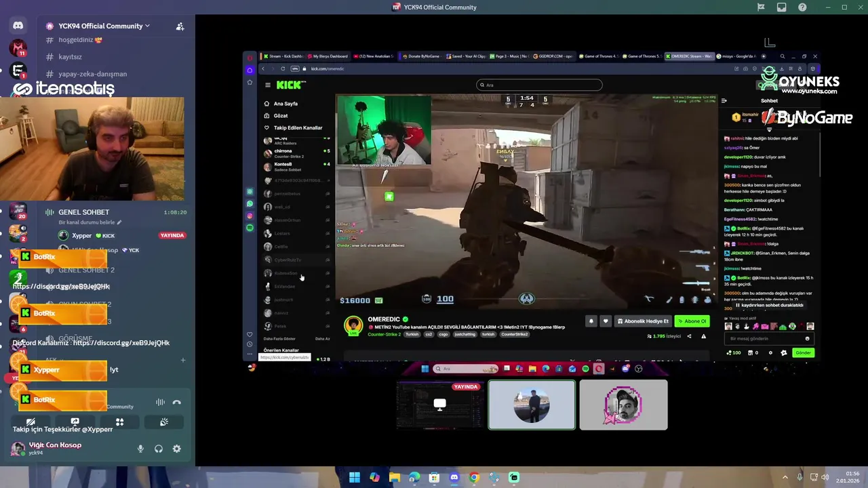Open File Explorer from the taskbar
Image resolution: width=868 pixels, height=488 pixels.
coord(394,477)
